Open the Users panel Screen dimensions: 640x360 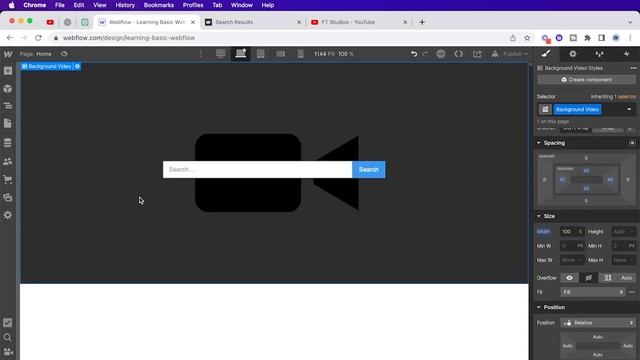pos(8,162)
